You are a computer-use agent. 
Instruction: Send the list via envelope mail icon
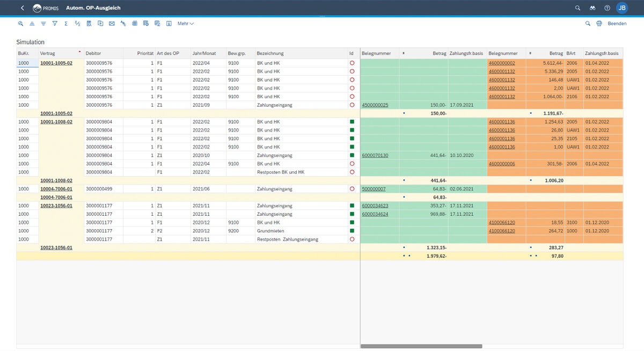112,24
